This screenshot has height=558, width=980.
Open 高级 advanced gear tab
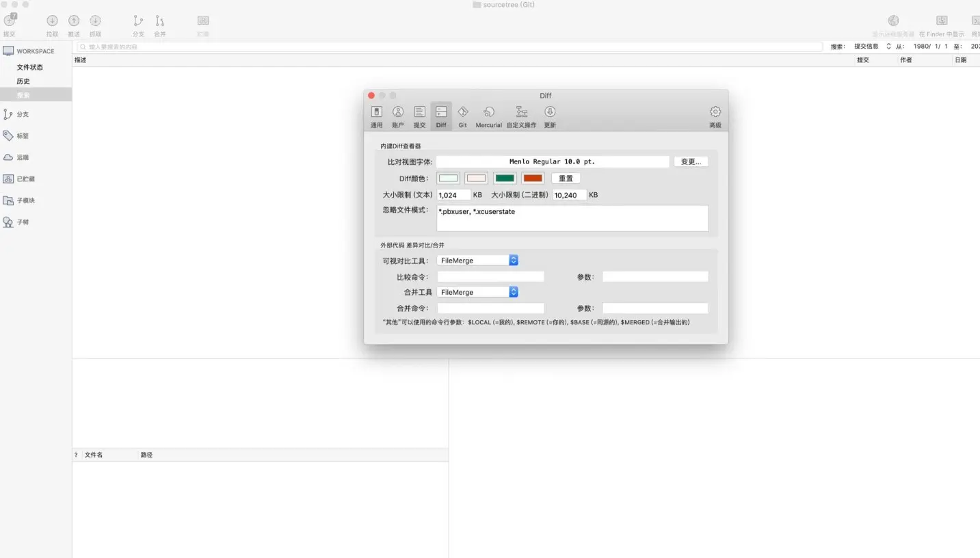pos(715,116)
